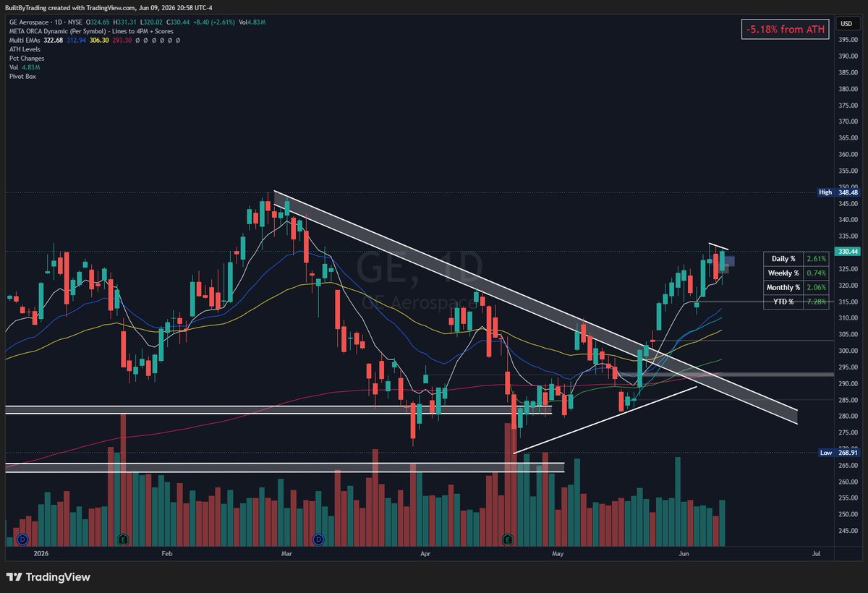Select the ATH Levels indicator legend
This screenshot has width=868, height=593.
(x=24, y=49)
